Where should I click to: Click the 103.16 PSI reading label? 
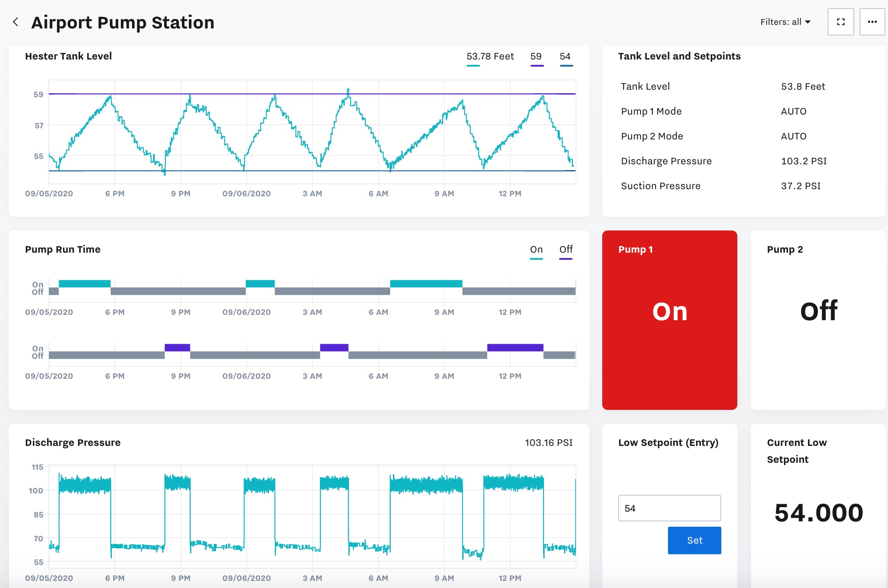coord(548,442)
